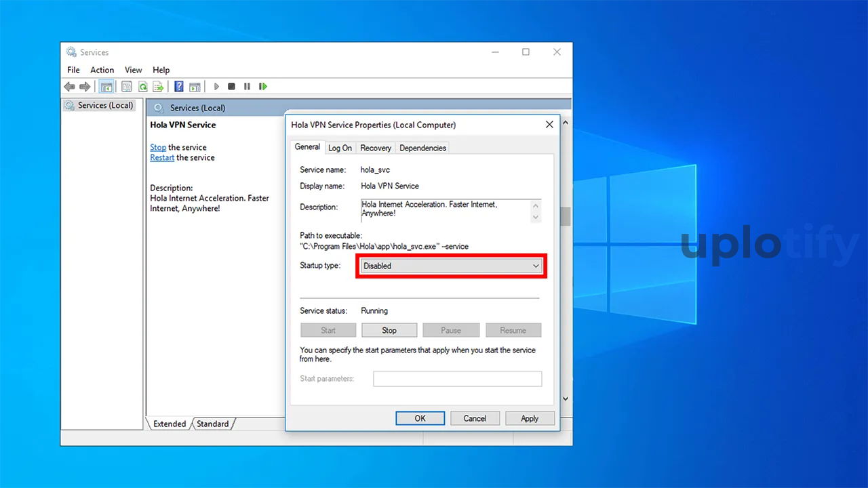Viewport: 868px width, 488px height.
Task: Open Help via blue question mark icon
Action: (179, 87)
